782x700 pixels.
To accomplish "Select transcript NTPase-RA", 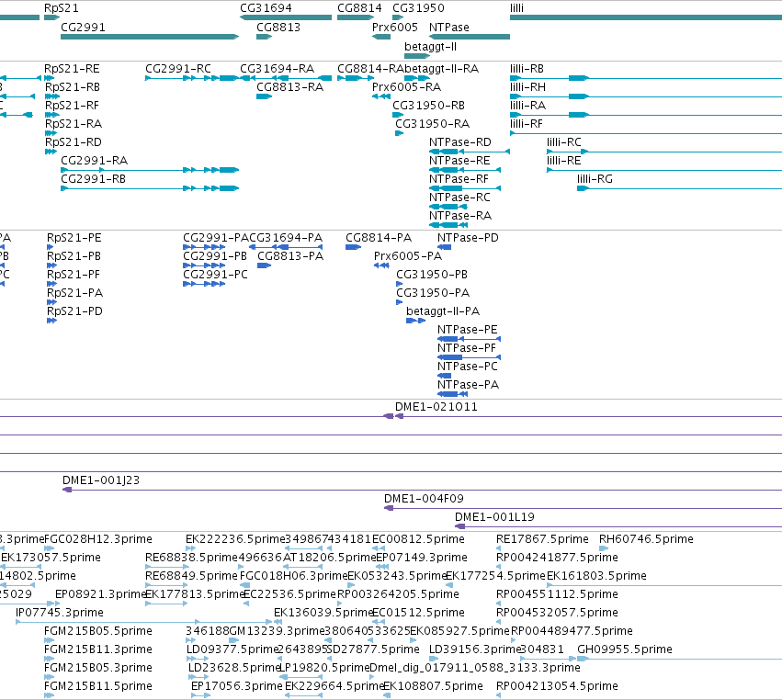I will tap(448, 225).
